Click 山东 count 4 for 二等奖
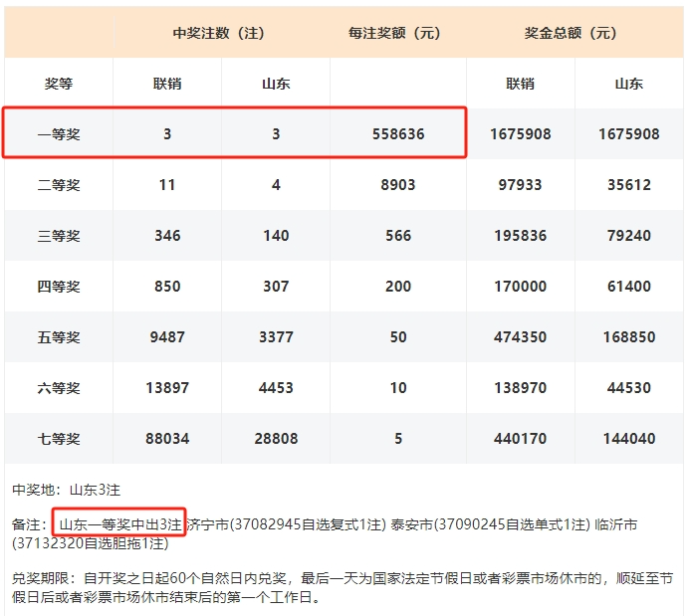 pyautogui.click(x=276, y=185)
